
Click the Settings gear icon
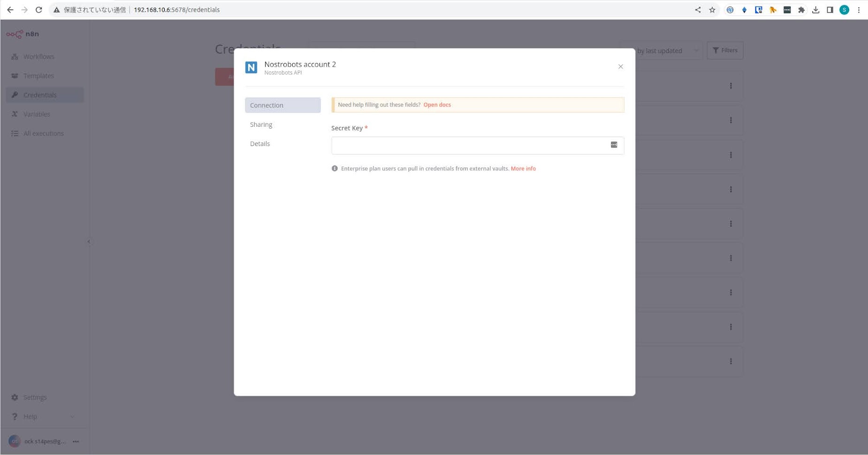coord(15,397)
